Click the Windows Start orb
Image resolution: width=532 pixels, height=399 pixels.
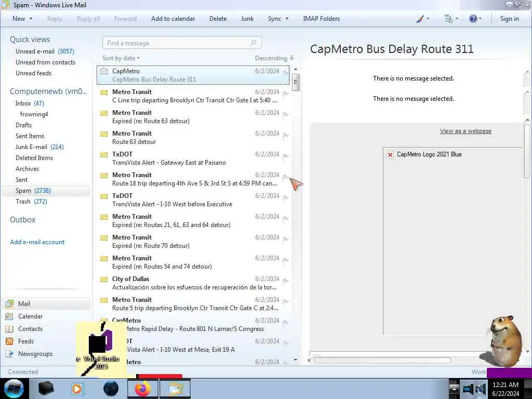(14, 389)
